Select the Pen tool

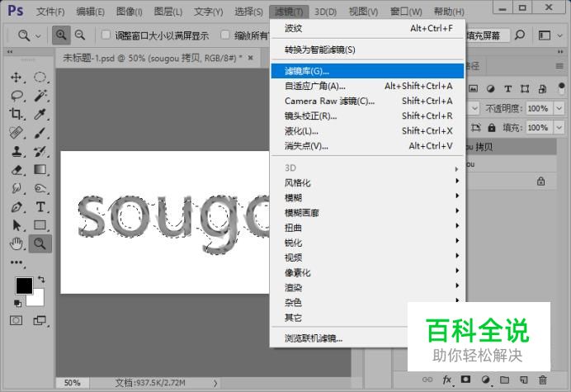16,207
